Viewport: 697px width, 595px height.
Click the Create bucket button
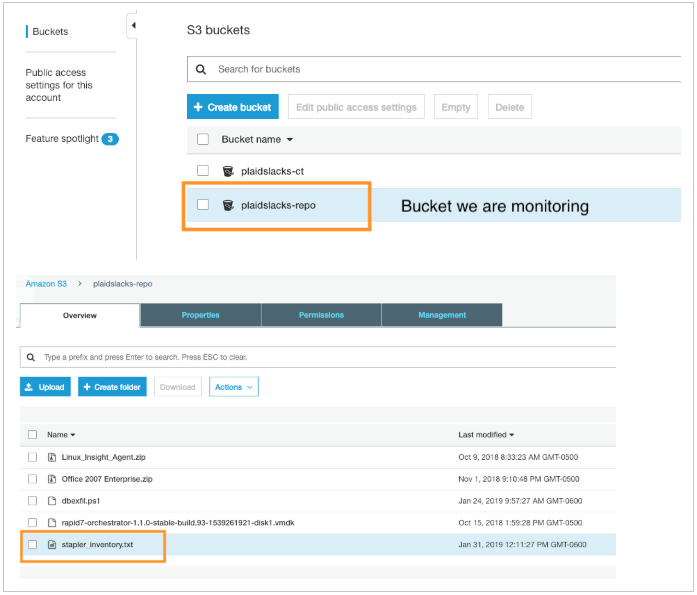point(232,107)
